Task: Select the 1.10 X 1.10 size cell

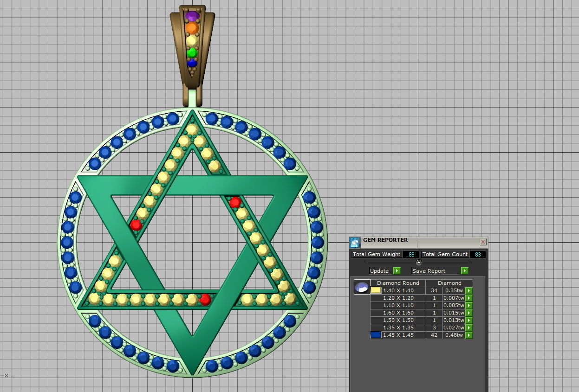Action: 398,305
